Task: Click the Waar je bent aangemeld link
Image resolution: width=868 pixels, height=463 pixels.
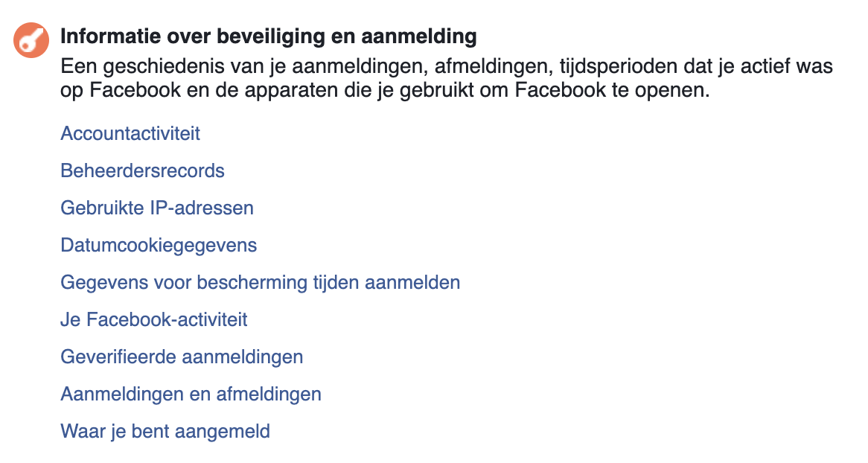Action: [165, 432]
